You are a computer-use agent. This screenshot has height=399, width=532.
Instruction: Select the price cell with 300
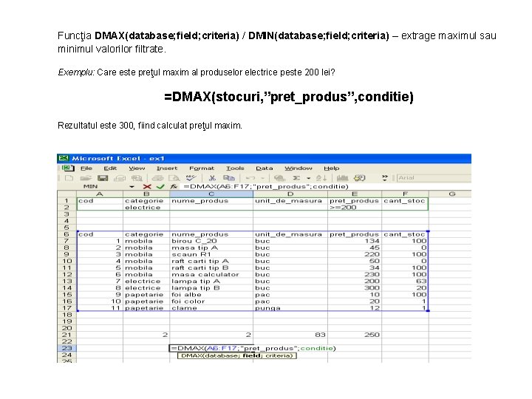pyautogui.click(x=355, y=287)
